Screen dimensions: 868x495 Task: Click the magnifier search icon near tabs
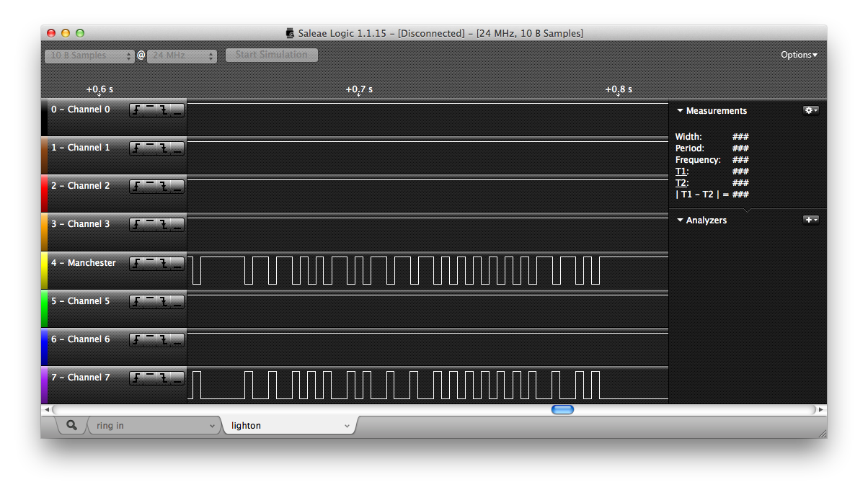71,425
